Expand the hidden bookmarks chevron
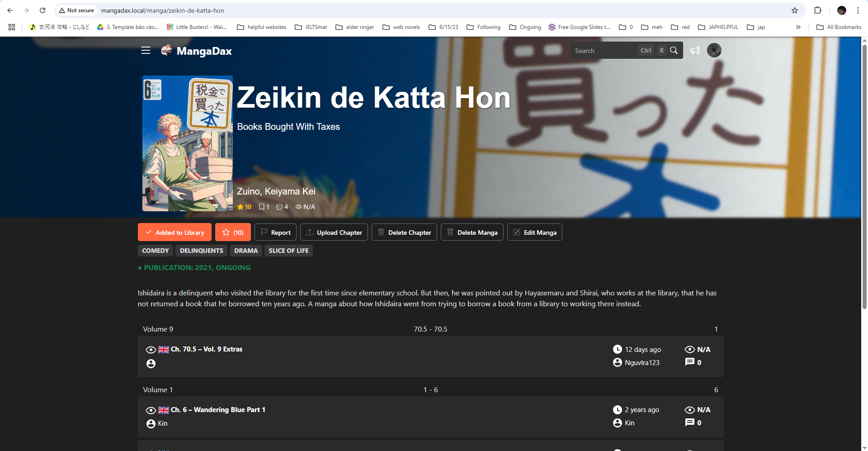 [798, 27]
